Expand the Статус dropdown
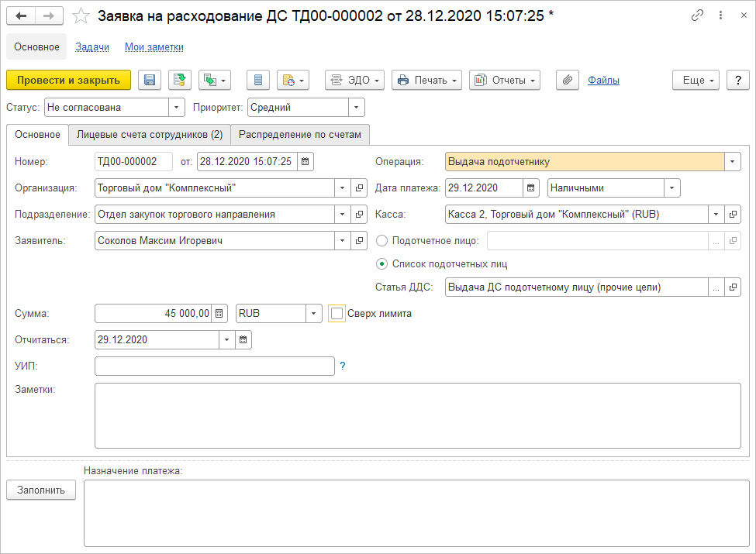 177,108
